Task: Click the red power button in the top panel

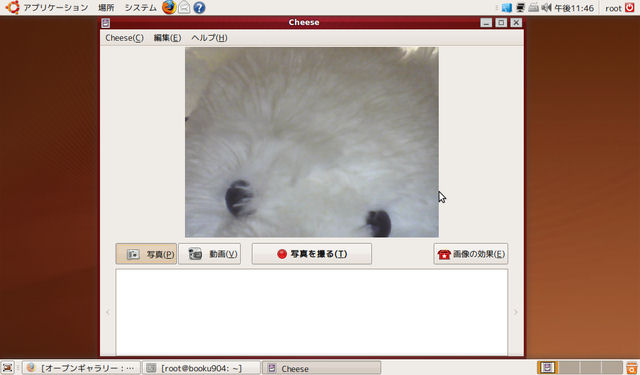Action: pyautogui.click(x=630, y=7)
